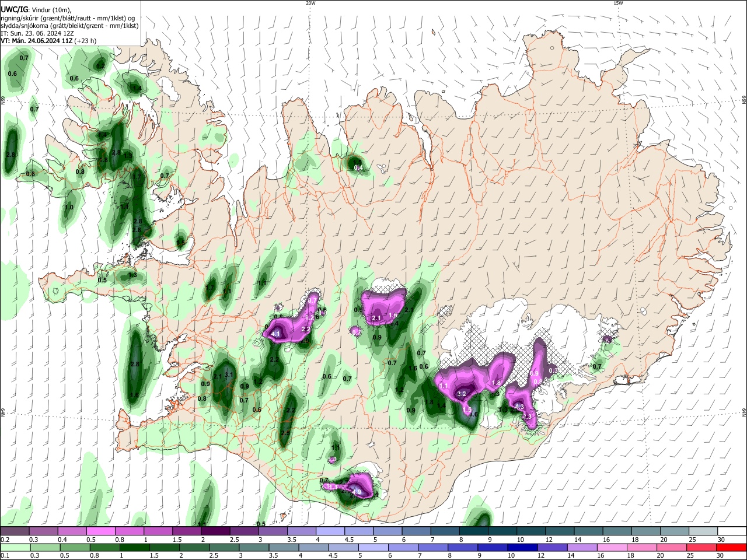This screenshot has height=560, width=747.
Task: Pick darkest purple snow swatch between 2 and 2.5
Action: coord(215,531)
